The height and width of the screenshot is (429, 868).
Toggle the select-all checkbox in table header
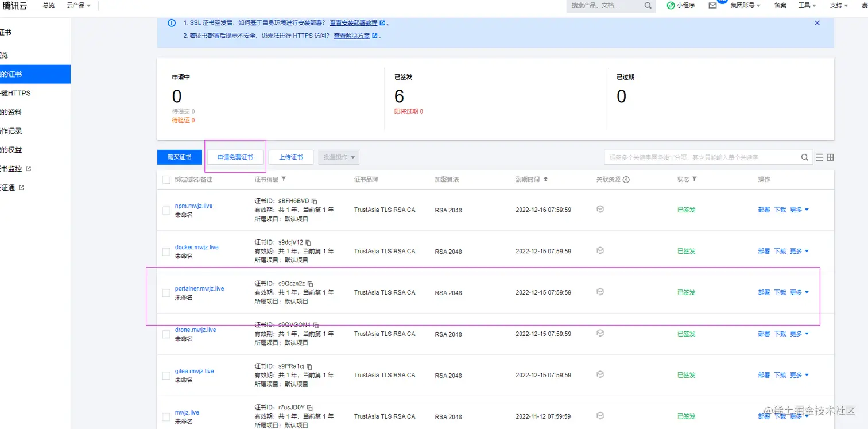(x=166, y=180)
